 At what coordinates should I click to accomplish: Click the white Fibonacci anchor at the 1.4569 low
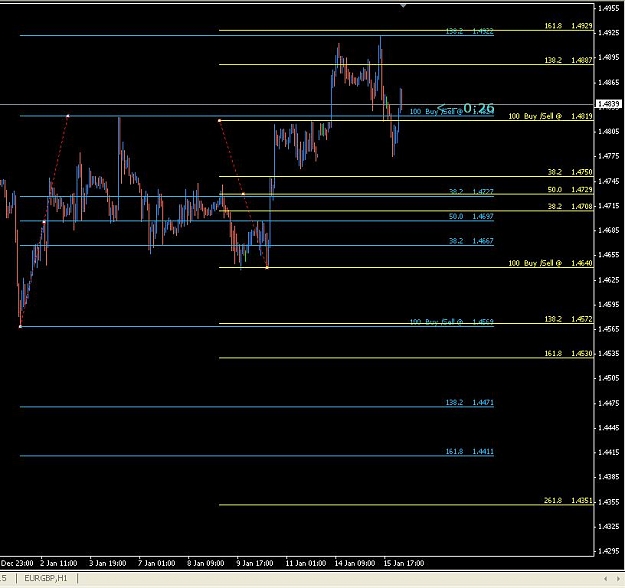(x=20, y=326)
